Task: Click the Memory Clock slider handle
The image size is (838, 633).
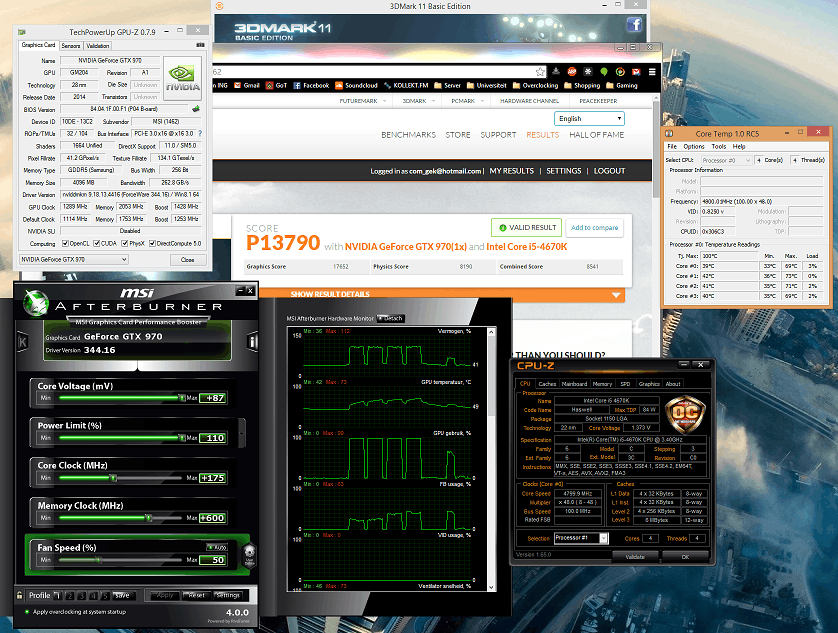Action: click(x=149, y=518)
